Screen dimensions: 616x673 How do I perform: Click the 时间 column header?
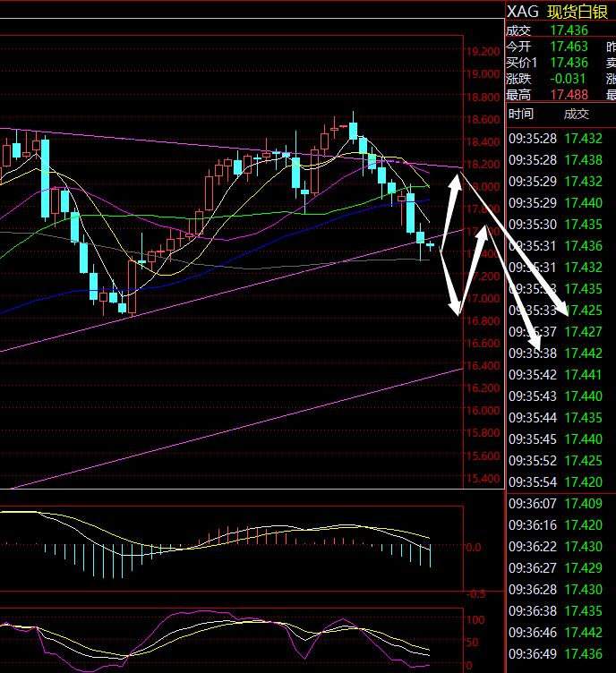coord(521,115)
